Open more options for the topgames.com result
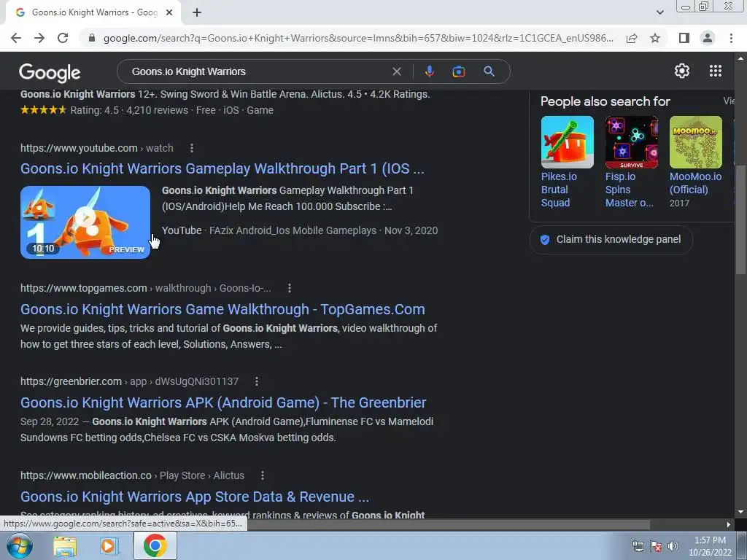This screenshot has width=747, height=560. tap(289, 288)
